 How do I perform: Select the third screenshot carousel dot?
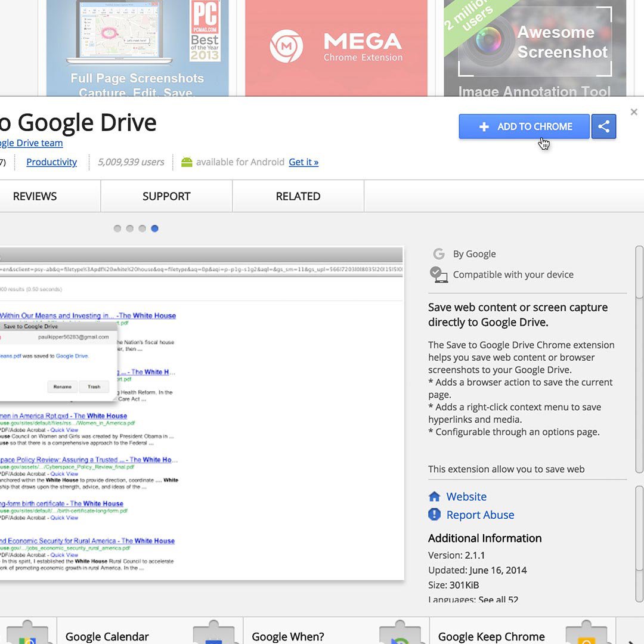coord(142,228)
